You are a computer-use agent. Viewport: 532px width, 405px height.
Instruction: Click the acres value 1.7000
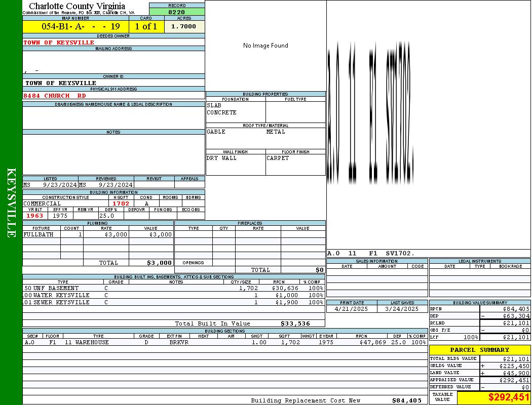(183, 26)
